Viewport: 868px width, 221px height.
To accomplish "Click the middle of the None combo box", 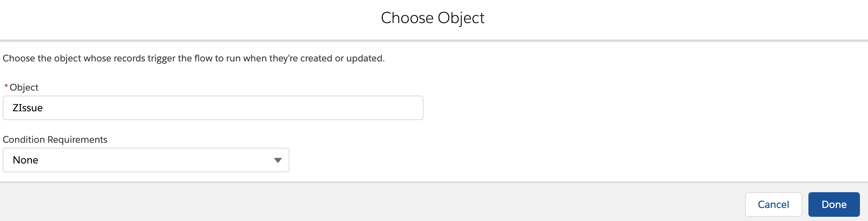I will [146, 160].
